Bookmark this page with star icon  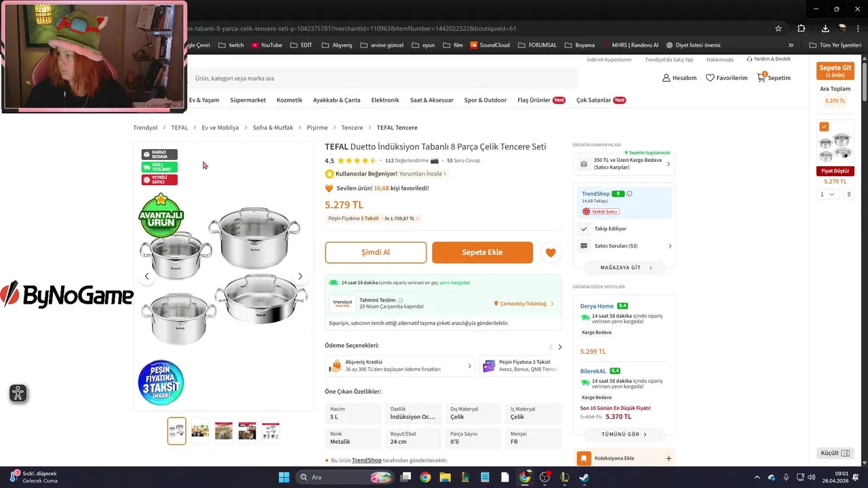[778, 28]
